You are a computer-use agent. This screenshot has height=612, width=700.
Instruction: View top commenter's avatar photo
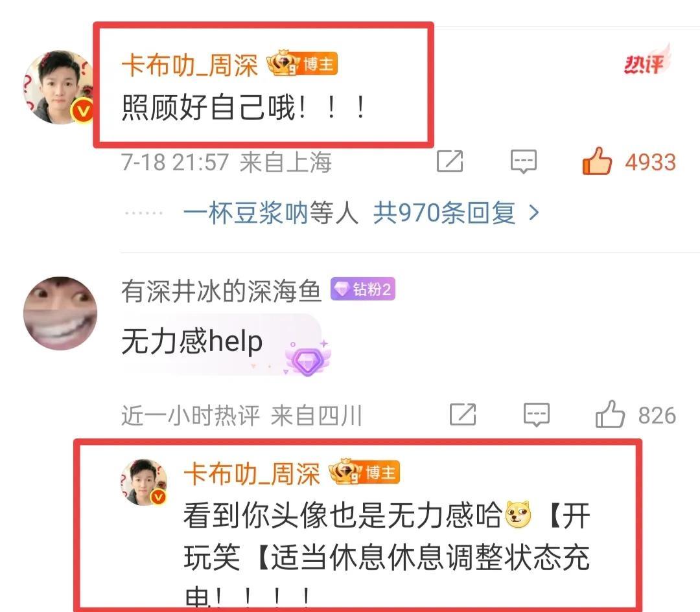(59, 87)
